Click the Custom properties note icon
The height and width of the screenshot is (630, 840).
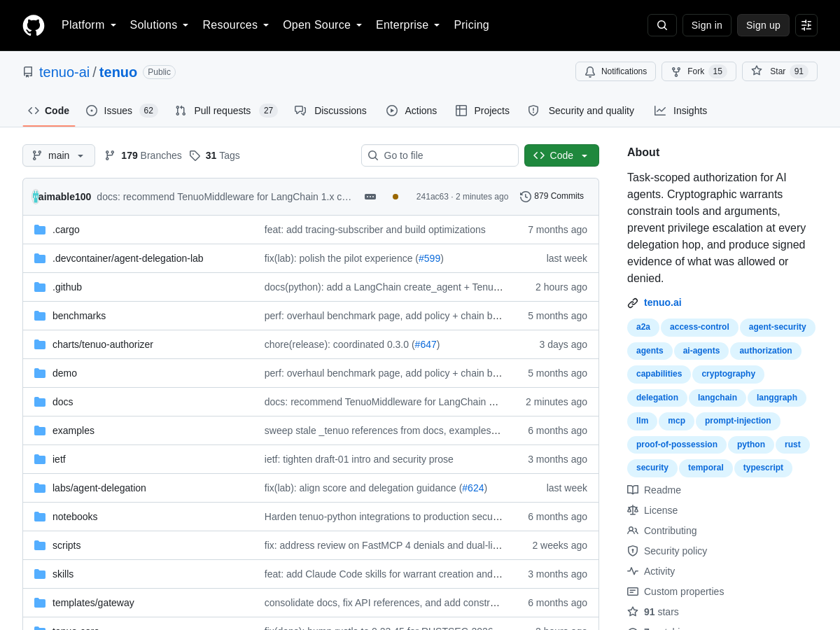[x=633, y=591]
